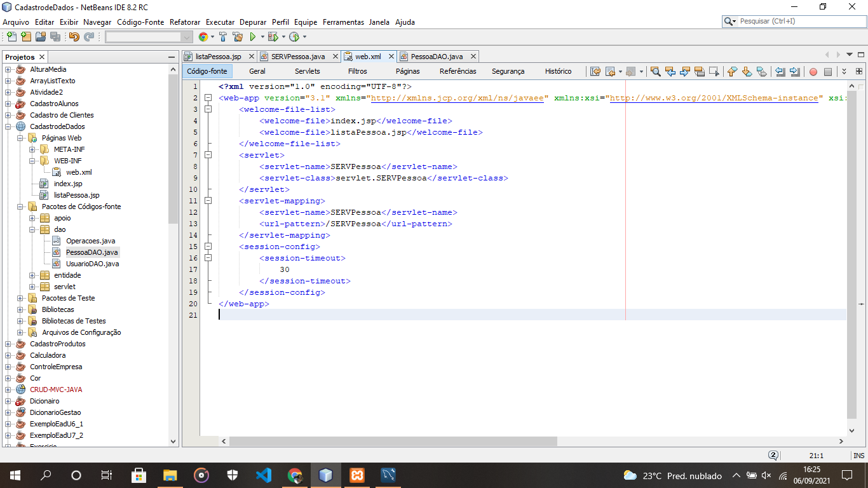Expand the CadastroProdutos project node
This screenshot has height=488, width=868.
(x=8, y=344)
